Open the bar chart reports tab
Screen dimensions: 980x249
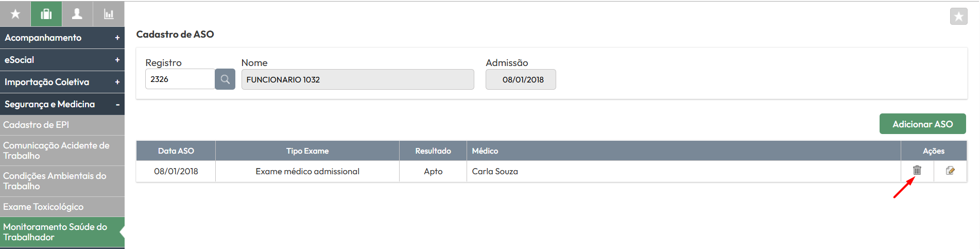(x=109, y=14)
